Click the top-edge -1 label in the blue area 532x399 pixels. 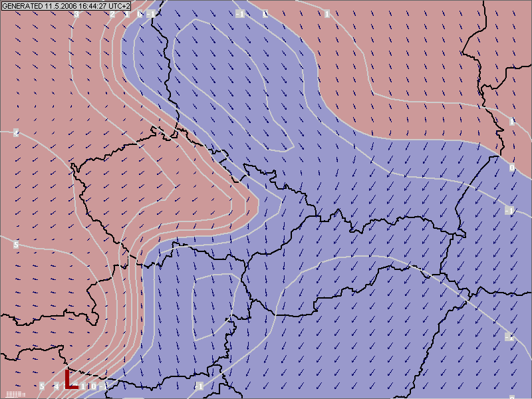click(x=240, y=13)
